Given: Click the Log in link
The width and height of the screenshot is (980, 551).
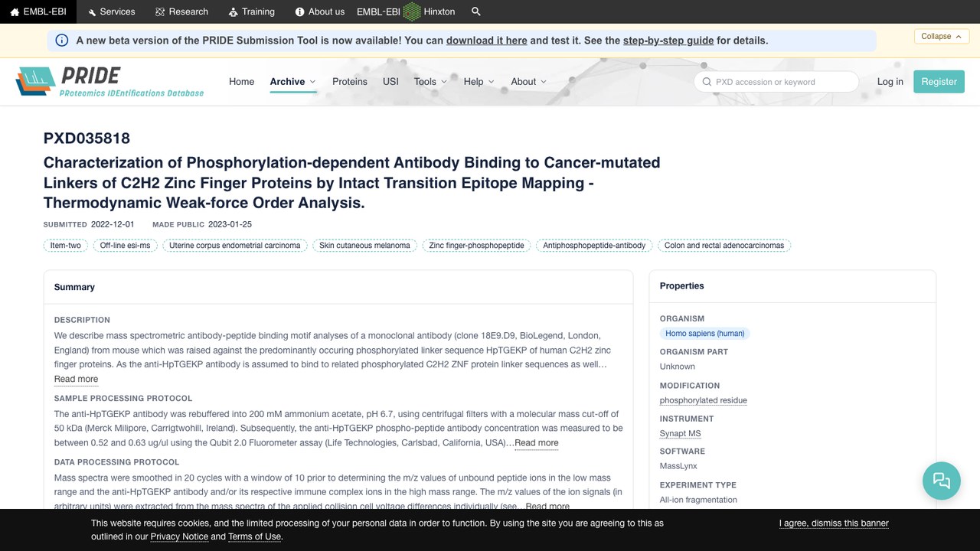Looking at the screenshot, I should click(890, 82).
